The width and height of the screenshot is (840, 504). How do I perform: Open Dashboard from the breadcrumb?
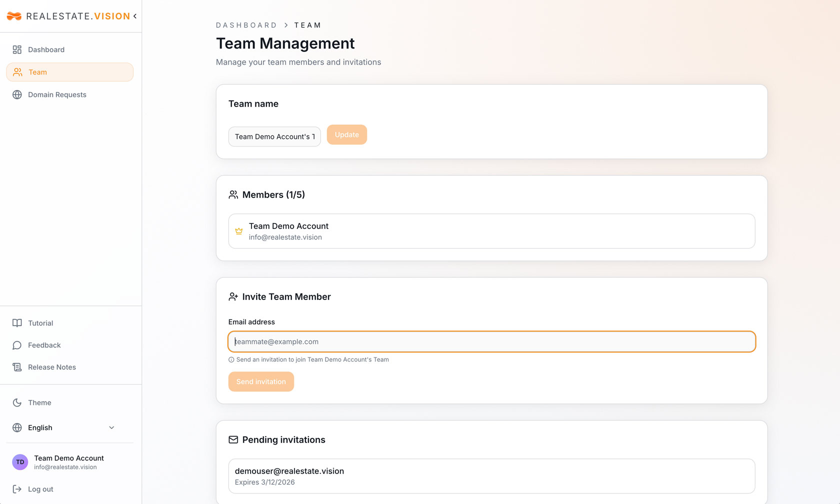[246, 25]
